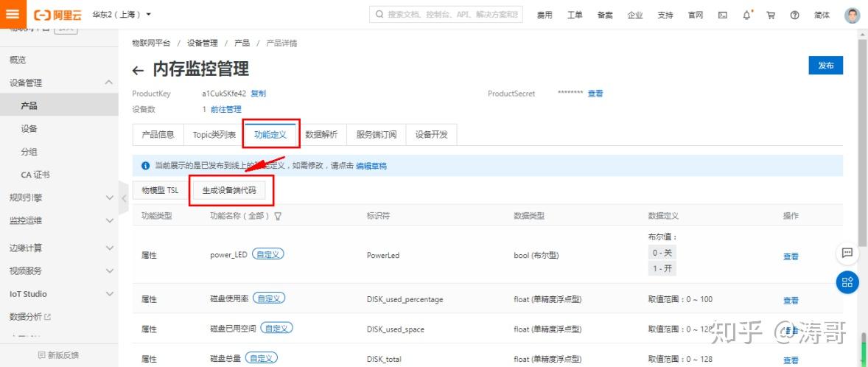This screenshot has height=367, width=868.
Task: Switch to the 数据解析 tab
Action: [x=321, y=135]
